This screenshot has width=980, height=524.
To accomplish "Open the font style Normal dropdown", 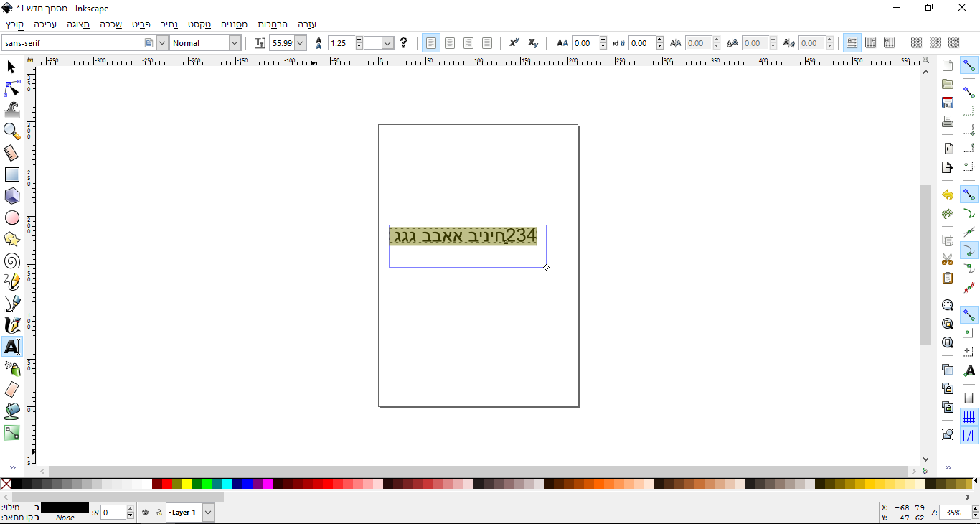I will [x=235, y=42].
